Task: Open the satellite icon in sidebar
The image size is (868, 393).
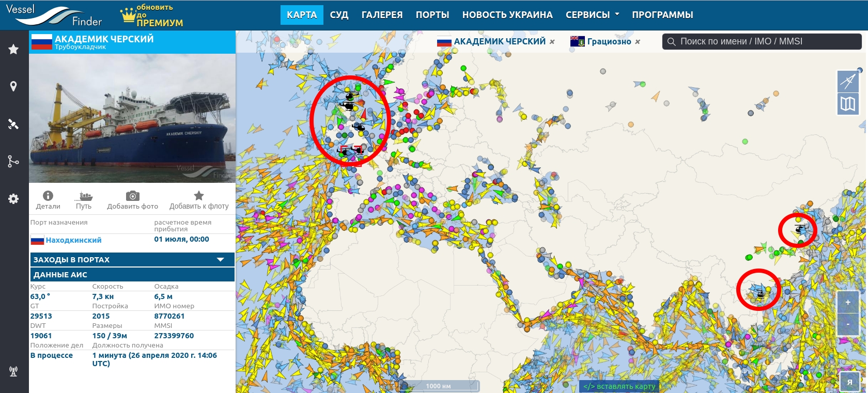Action: tap(13, 124)
